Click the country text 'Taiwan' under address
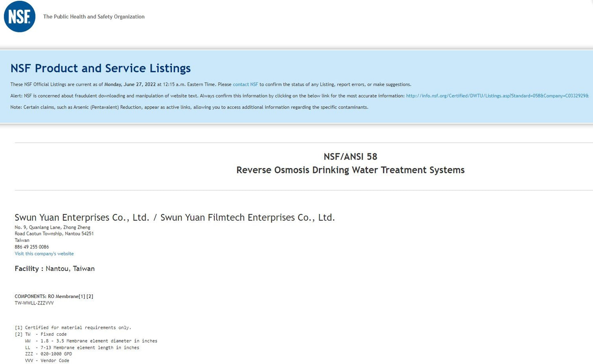Screen dimensions: 593x364 [22, 241]
